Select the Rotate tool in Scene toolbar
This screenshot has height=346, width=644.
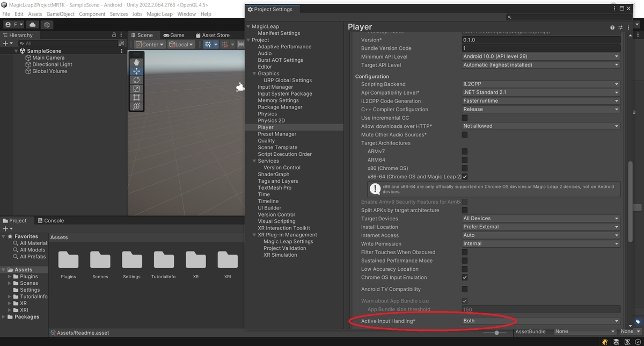pyautogui.click(x=136, y=80)
